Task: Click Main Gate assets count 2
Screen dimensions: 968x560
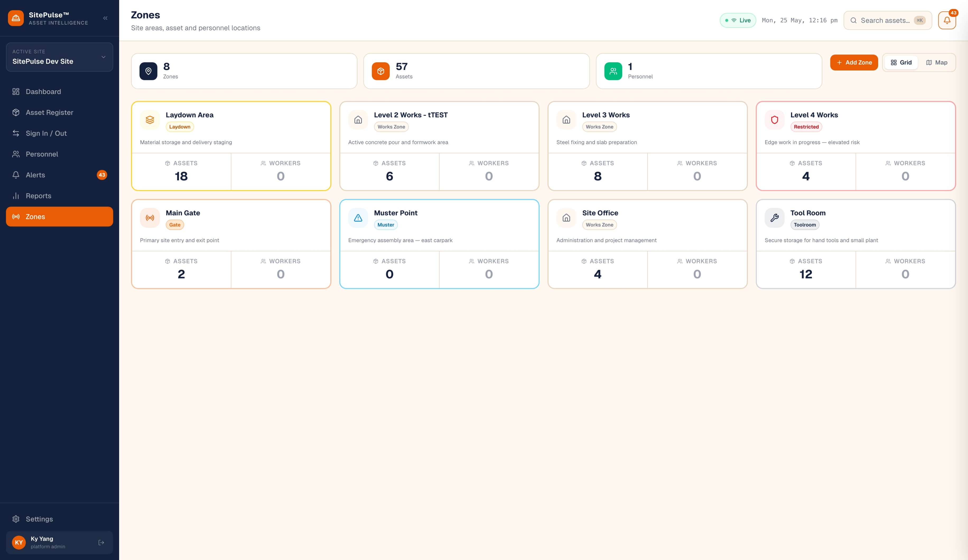Action: coord(181,274)
